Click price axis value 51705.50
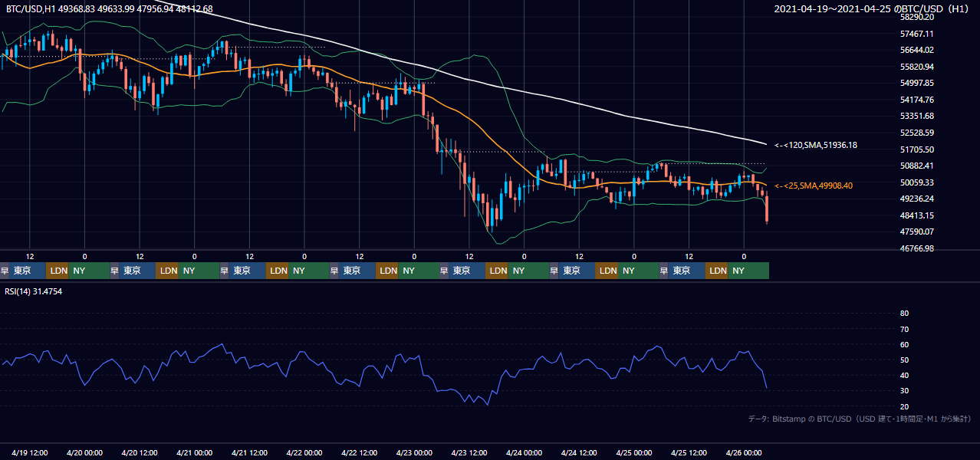 [x=916, y=149]
